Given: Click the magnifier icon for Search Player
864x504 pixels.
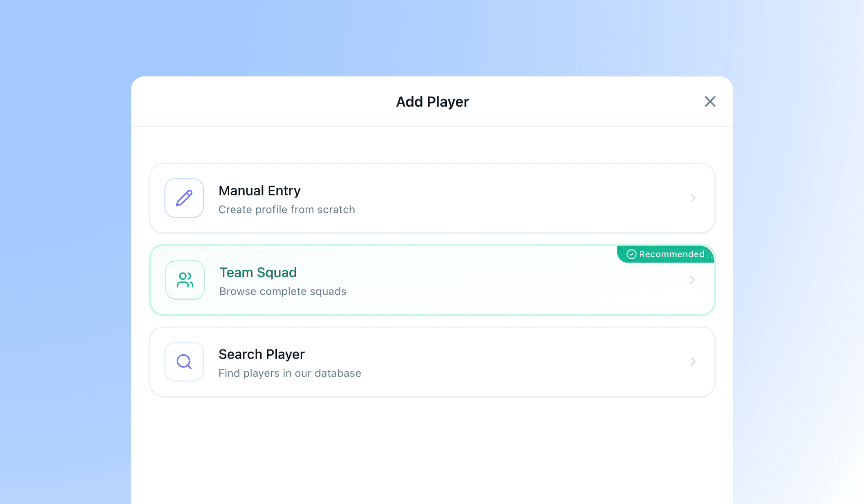Looking at the screenshot, I should click(184, 361).
